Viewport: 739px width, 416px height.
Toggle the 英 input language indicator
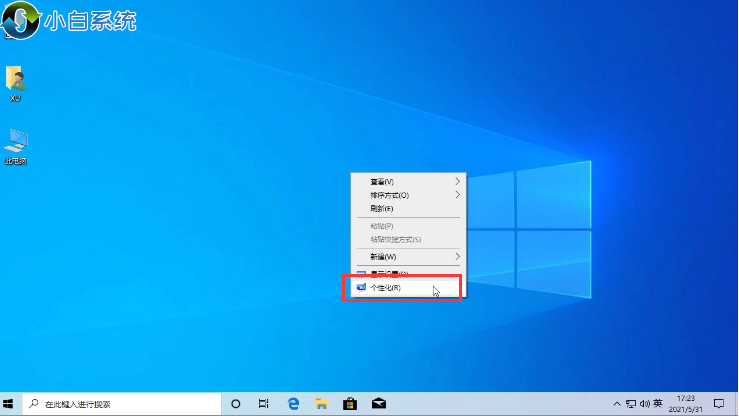click(657, 404)
